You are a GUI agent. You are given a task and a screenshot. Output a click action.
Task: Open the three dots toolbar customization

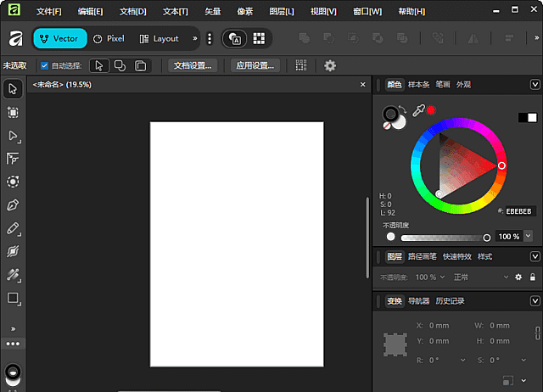pos(13,344)
